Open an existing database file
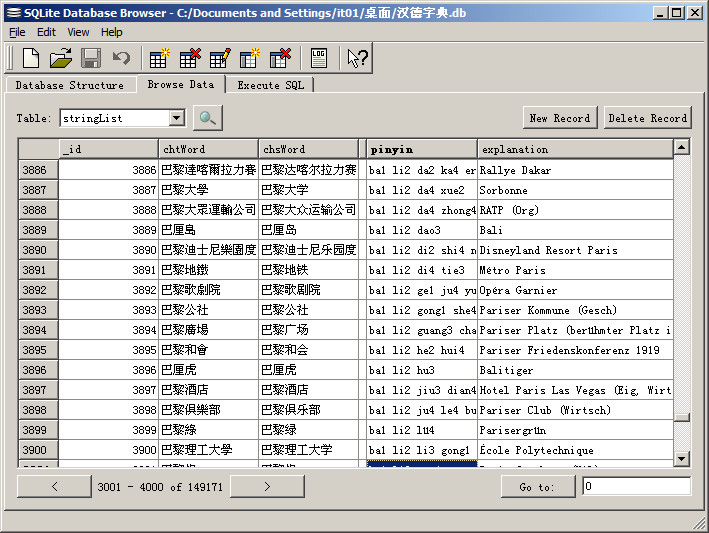 point(61,58)
